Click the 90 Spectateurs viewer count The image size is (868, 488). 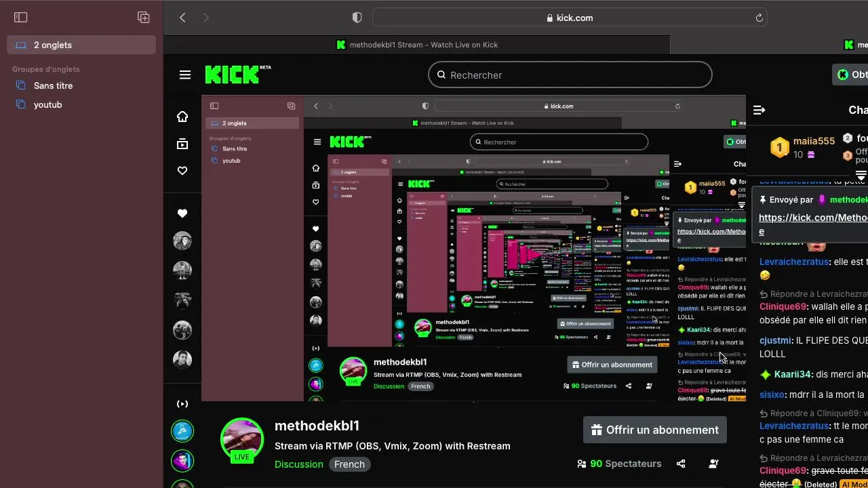click(x=619, y=464)
